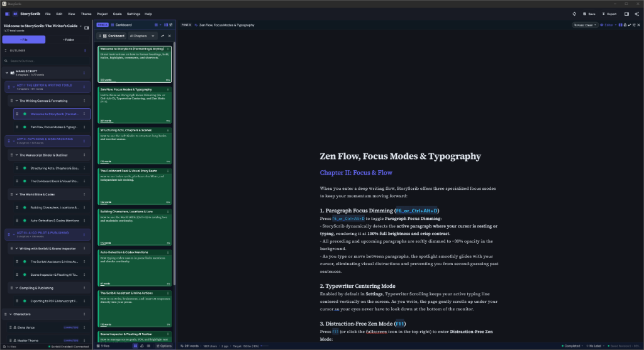Click the sync refresh icon in top toolbar
Viewport: 644px width, 350px height.
pos(574,14)
